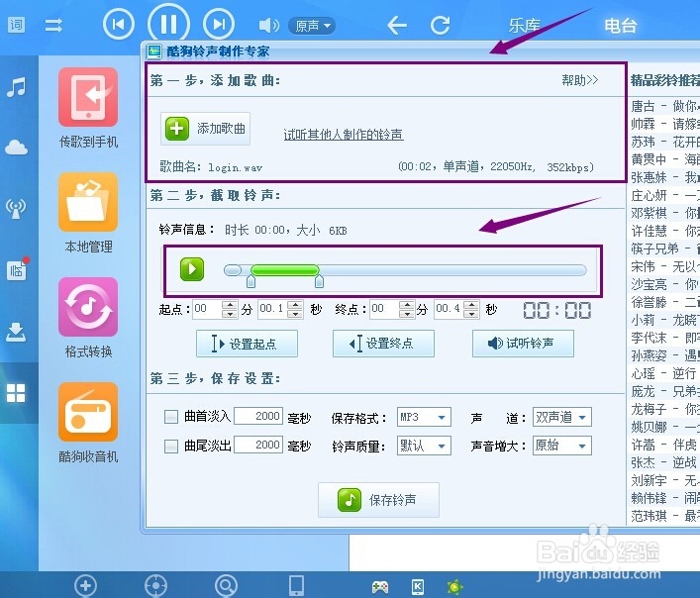This screenshot has height=598, width=700.
Task: Launch 传歌到手机 tool
Action: click(x=88, y=108)
